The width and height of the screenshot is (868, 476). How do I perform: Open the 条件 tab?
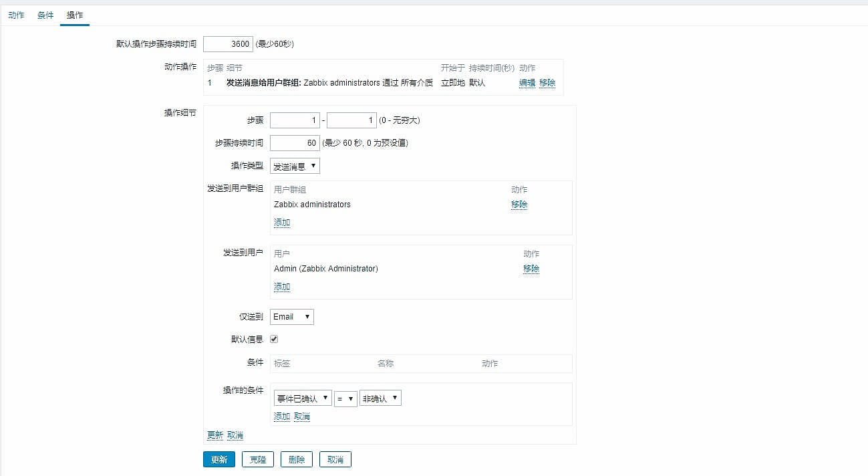[x=45, y=15]
